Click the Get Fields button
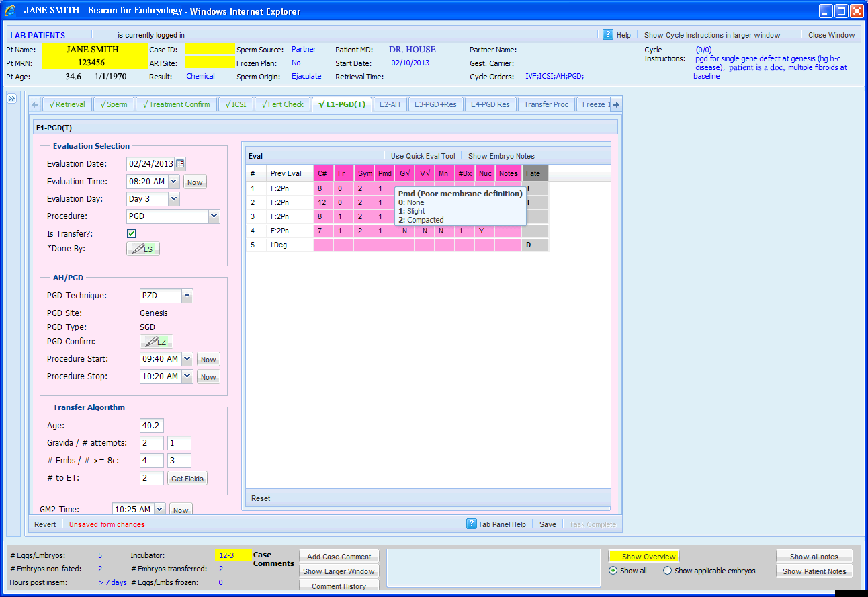The image size is (868, 597). pyautogui.click(x=187, y=478)
